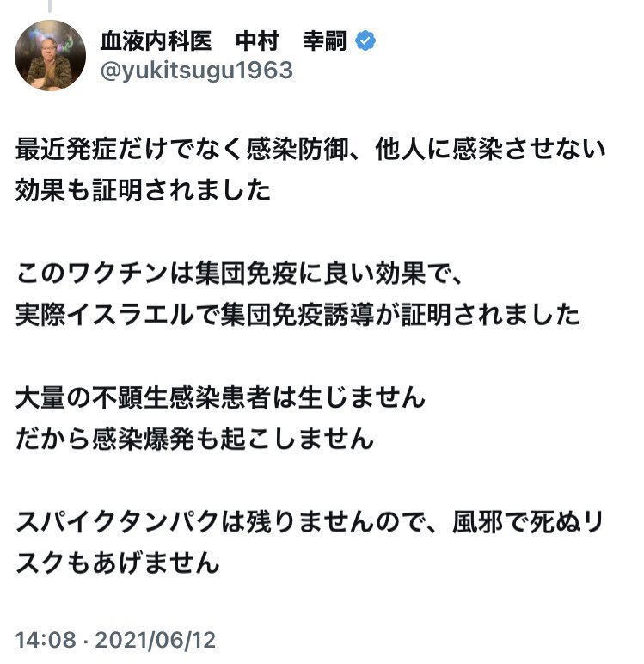
Task: Click the line 大量の不顕生感染患者は生じません
Action: 220,398
